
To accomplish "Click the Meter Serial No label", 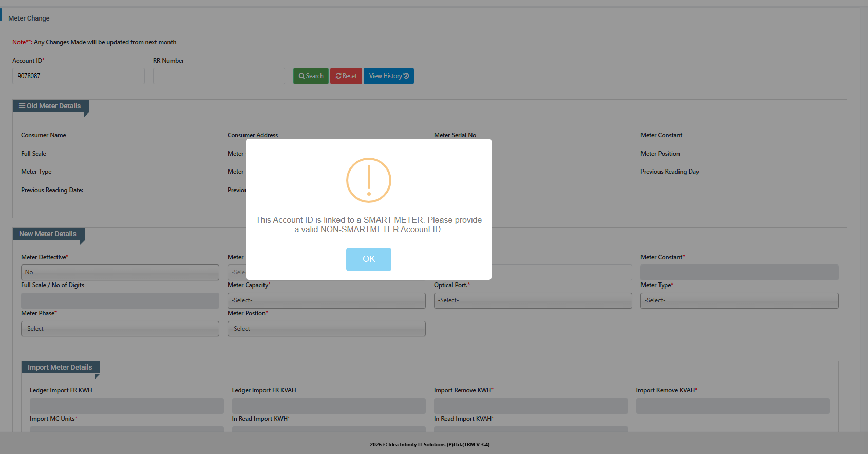I will 455,135.
